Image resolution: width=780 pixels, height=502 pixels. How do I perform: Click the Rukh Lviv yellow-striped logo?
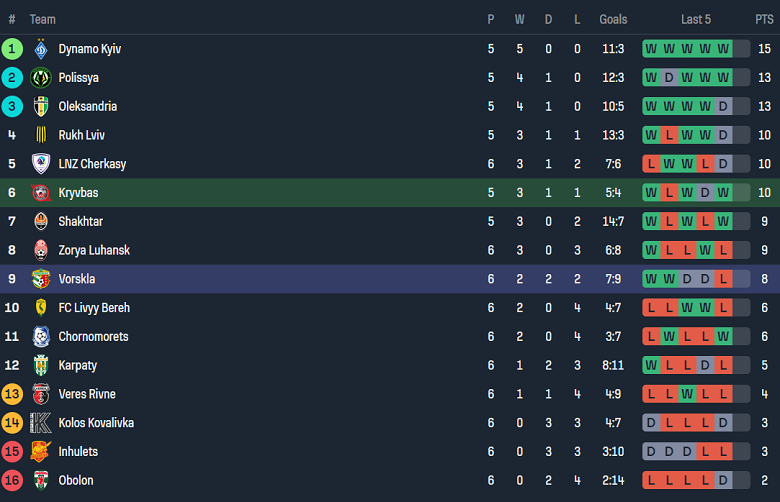(41, 135)
